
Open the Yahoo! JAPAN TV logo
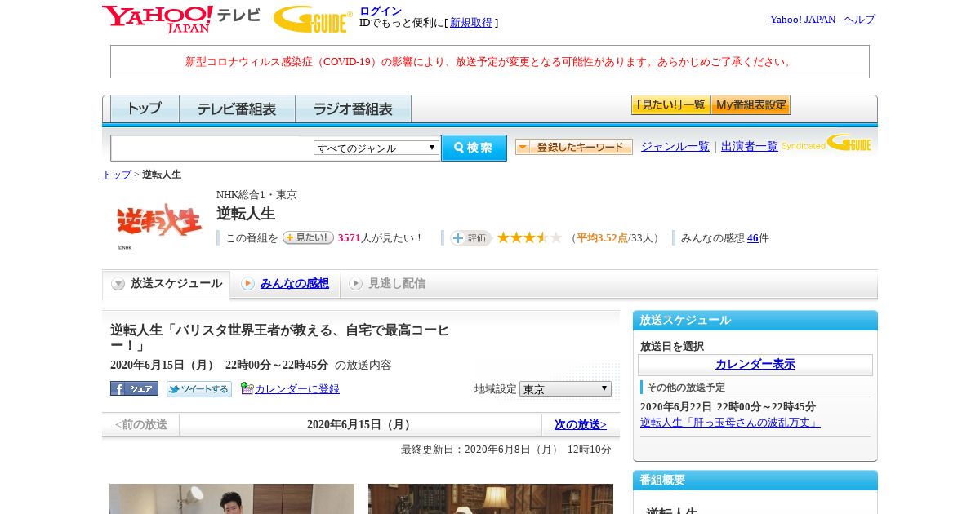tap(181, 19)
